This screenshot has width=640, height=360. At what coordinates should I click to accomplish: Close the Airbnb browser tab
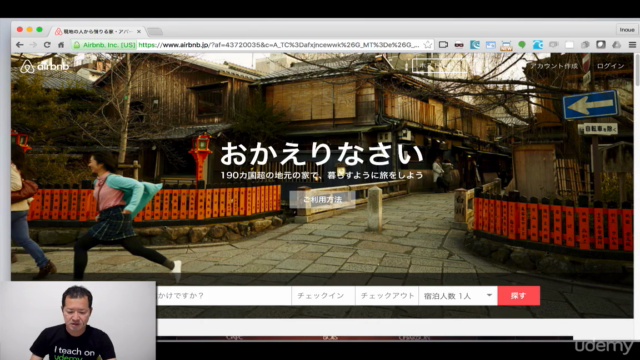139,31
